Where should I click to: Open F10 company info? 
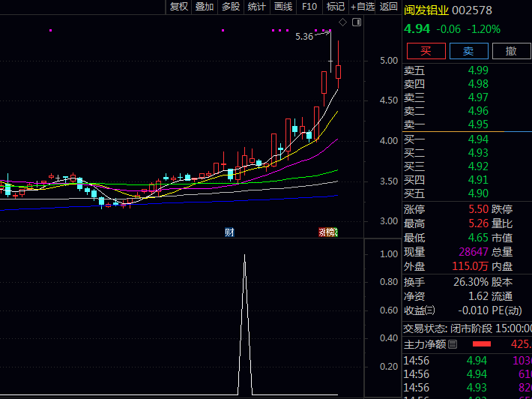point(309,7)
